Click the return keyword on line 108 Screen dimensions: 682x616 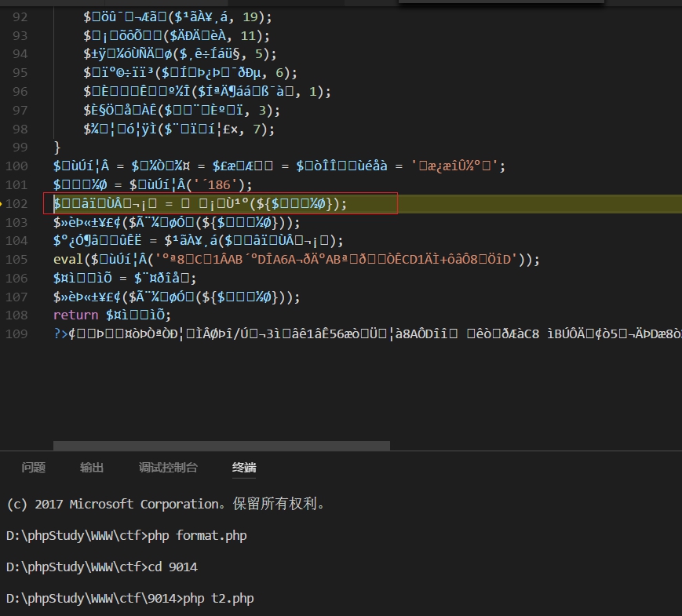coord(75,315)
